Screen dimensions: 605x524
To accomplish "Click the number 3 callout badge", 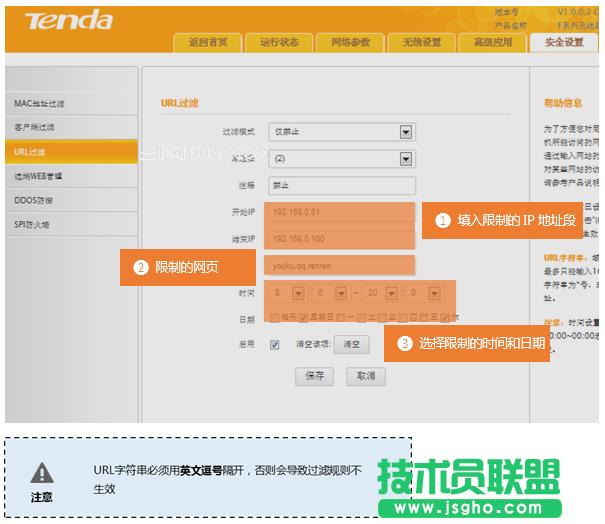I will point(404,343).
